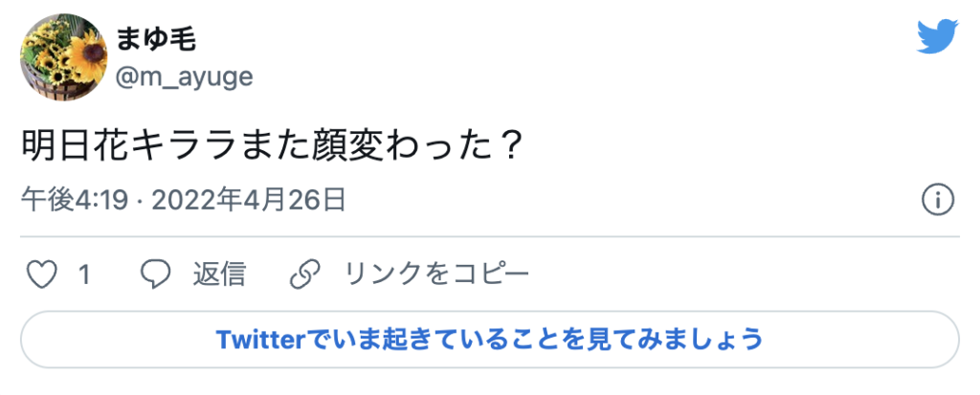The width and height of the screenshot is (980, 395).
Task: Click the 午後 prefix of the timestamp
Action: point(48,201)
